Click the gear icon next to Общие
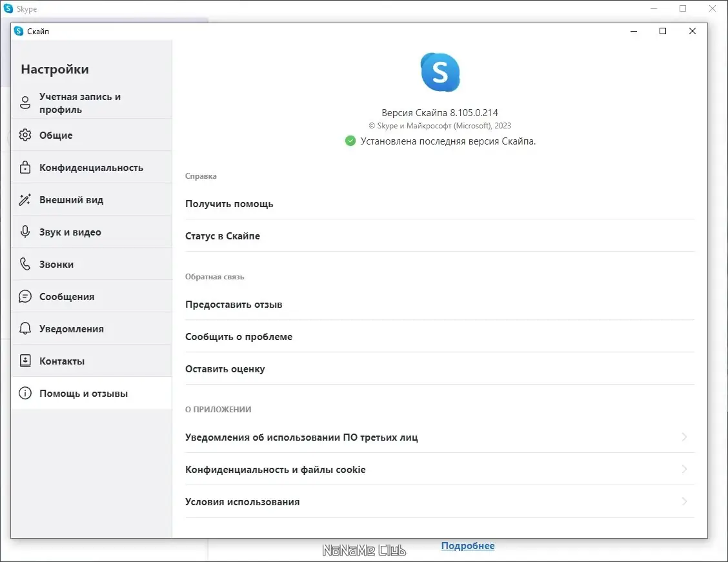 click(x=25, y=135)
